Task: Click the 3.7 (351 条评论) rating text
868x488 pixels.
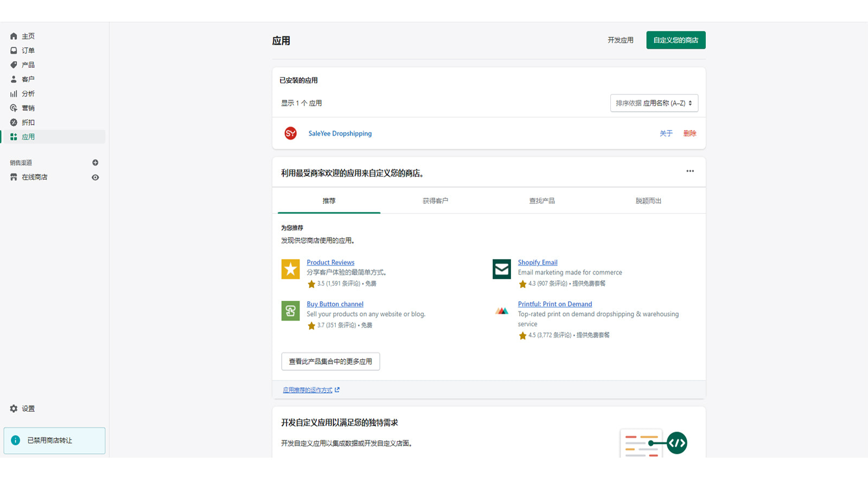Action: coord(337,325)
